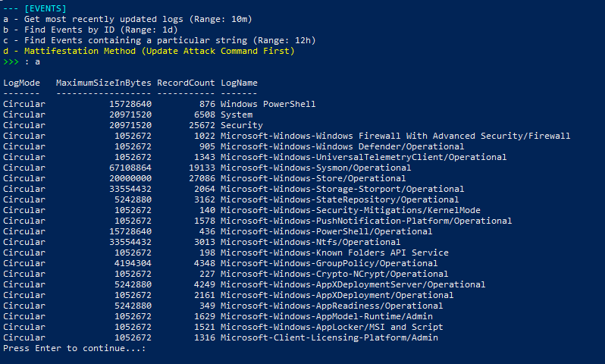Click the Sysmon/Operational log name
The height and width of the screenshot is (364, 605).
315,168
